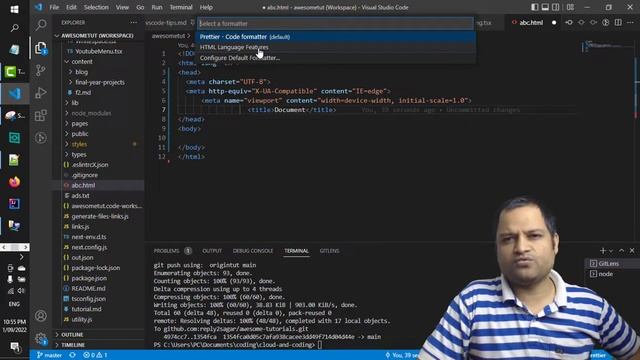Switch to the abc.html editor tab

pos(531,22)
